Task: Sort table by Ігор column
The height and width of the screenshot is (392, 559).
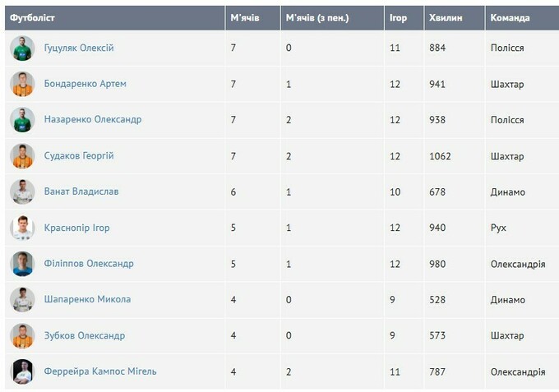Action: pos(398,18)
